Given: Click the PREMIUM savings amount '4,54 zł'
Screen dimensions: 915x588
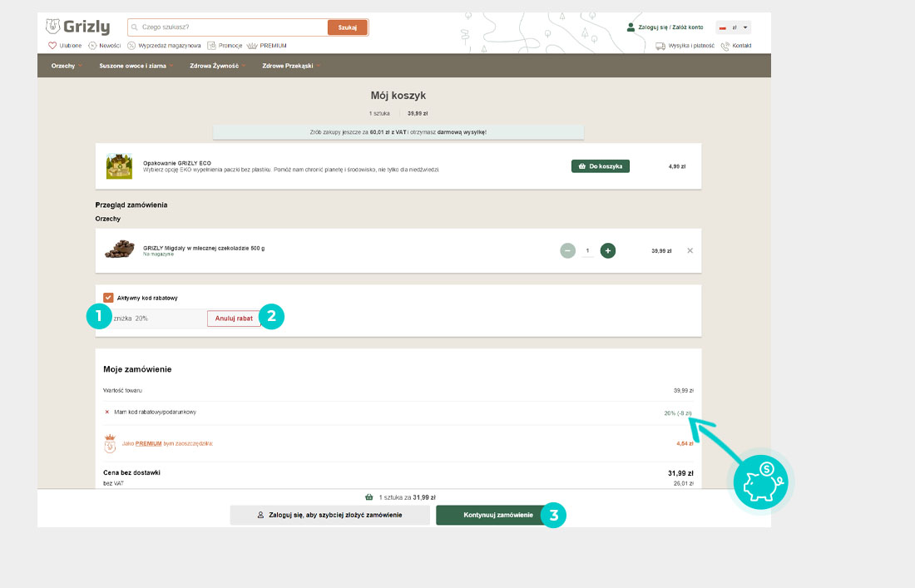Looking at the screenshot, I should (685, 444).
